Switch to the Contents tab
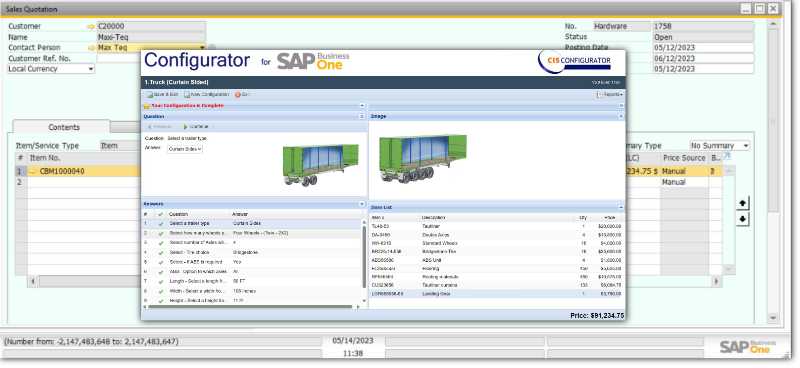800x368 pixels. click(64, 127)
